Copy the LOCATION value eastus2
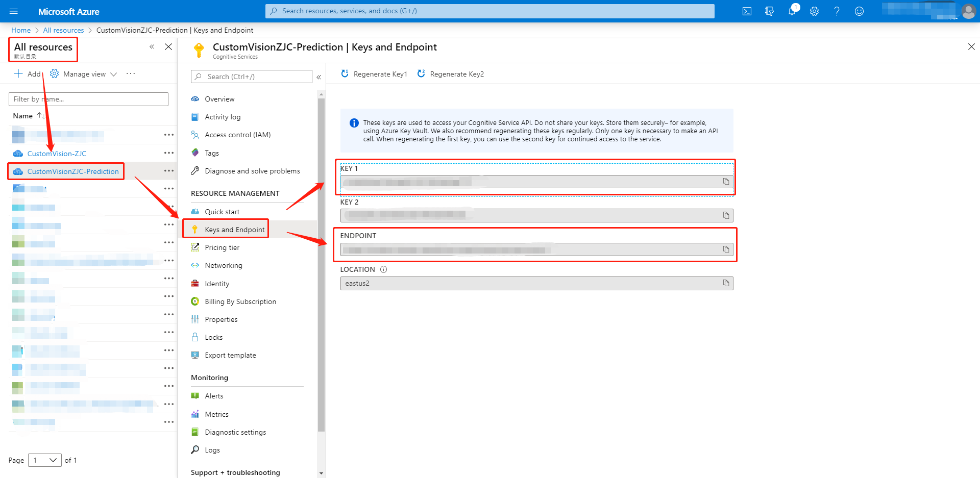 coord(726,283)
